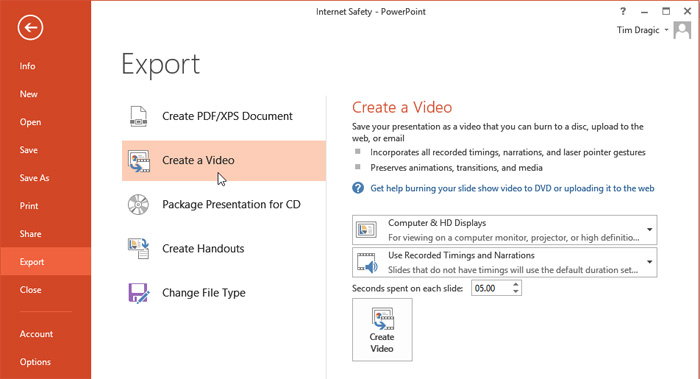Click the Create Handouts icon
The height and width of the screenshot is (379, 700).
pos(138,248)
